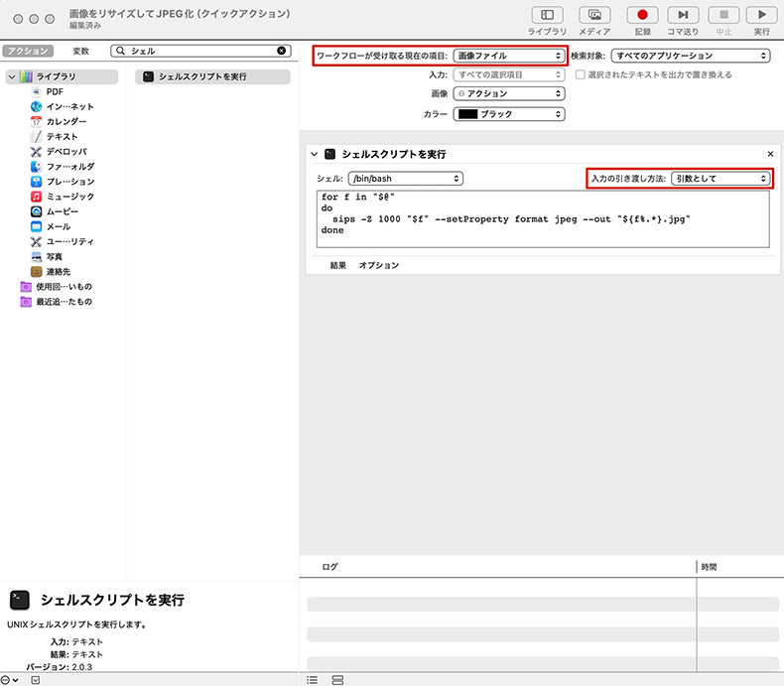Select the ミュージック category icon
Viewport: 784px width, 686px height.
pyautogui.click(x=37, y=197)
